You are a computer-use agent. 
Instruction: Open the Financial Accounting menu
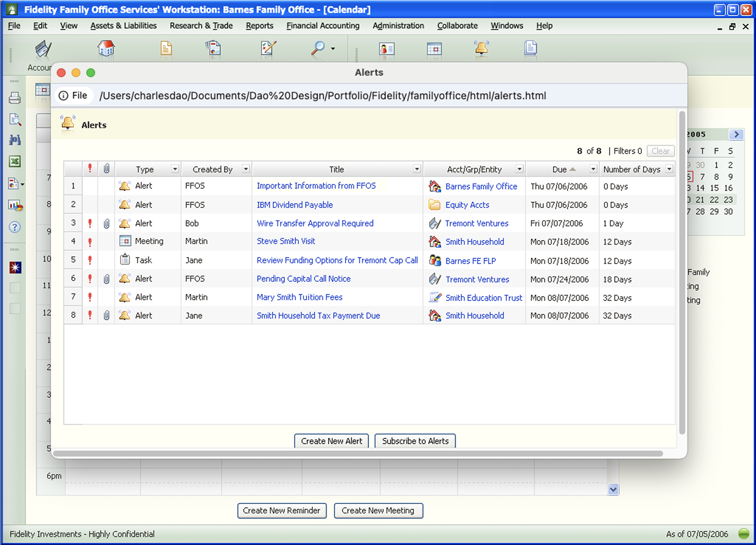click(x=323, y=26)
